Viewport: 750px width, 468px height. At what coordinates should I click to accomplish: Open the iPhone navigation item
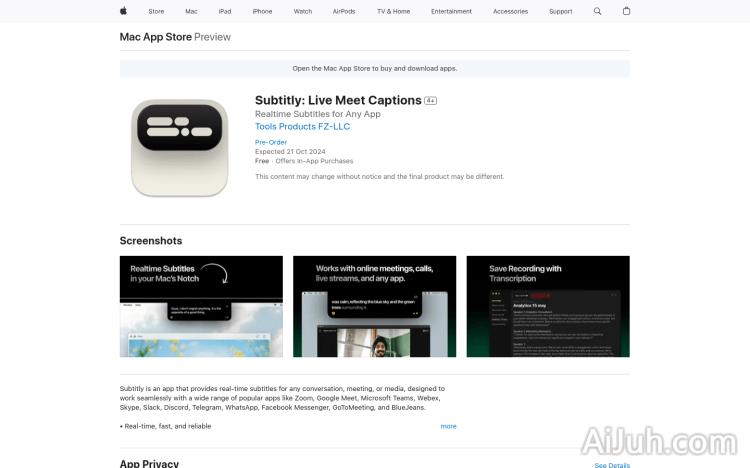(x=262, y=11)
